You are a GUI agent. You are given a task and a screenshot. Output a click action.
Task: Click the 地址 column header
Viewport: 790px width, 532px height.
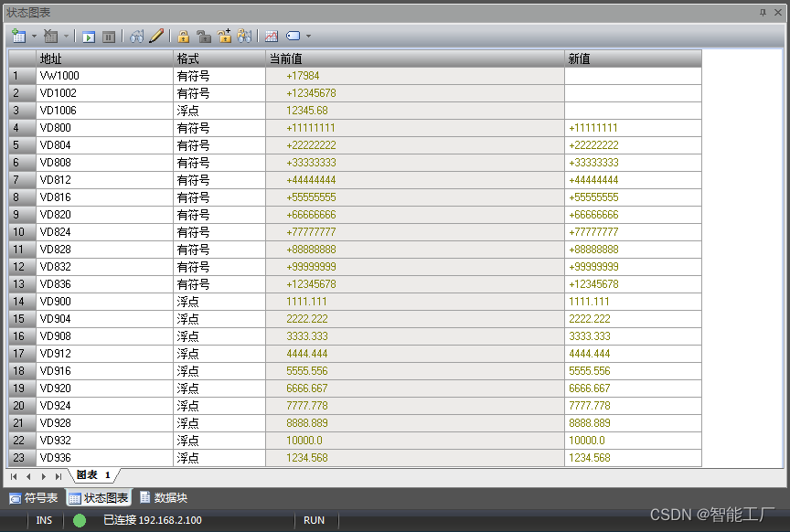coord(104,59)
